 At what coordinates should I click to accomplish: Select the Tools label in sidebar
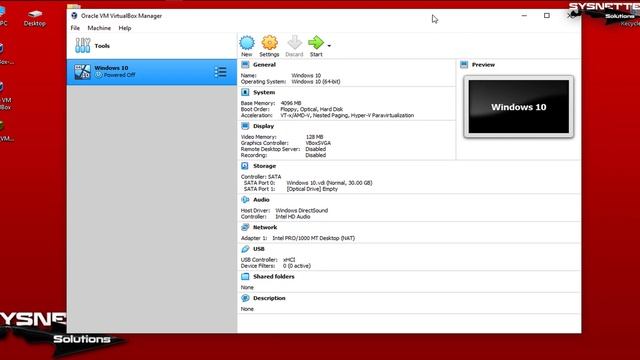[102, 46]
